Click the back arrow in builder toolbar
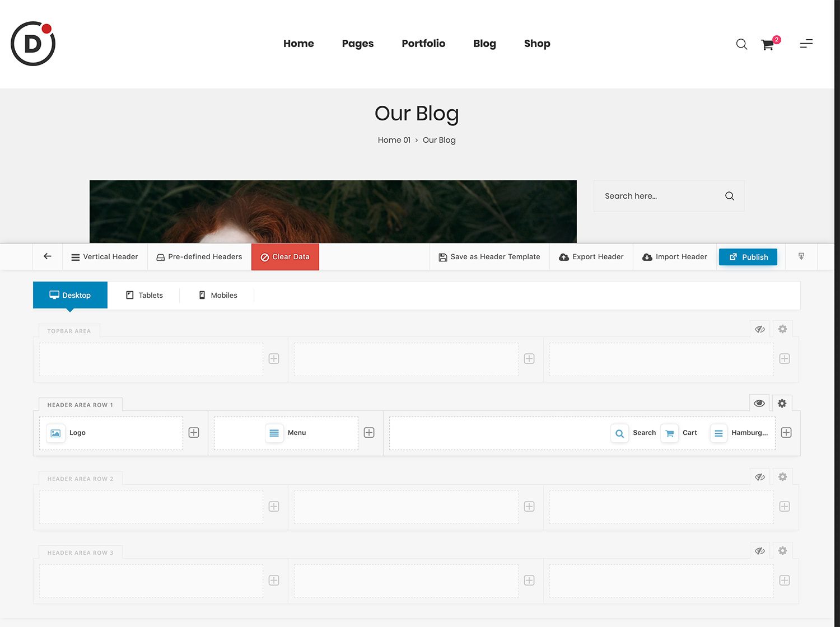Screen dimensions: 840x627 click(x=48, y=256)
